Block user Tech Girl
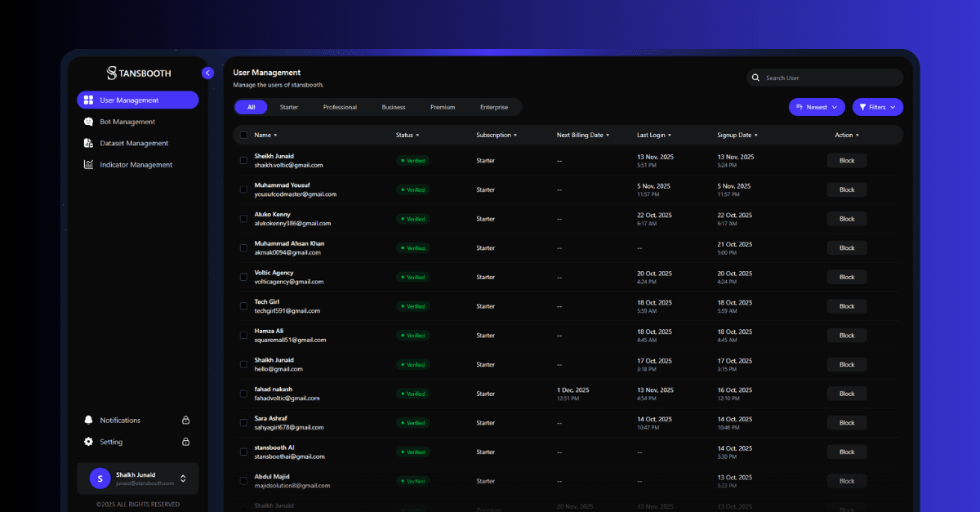 847,306
